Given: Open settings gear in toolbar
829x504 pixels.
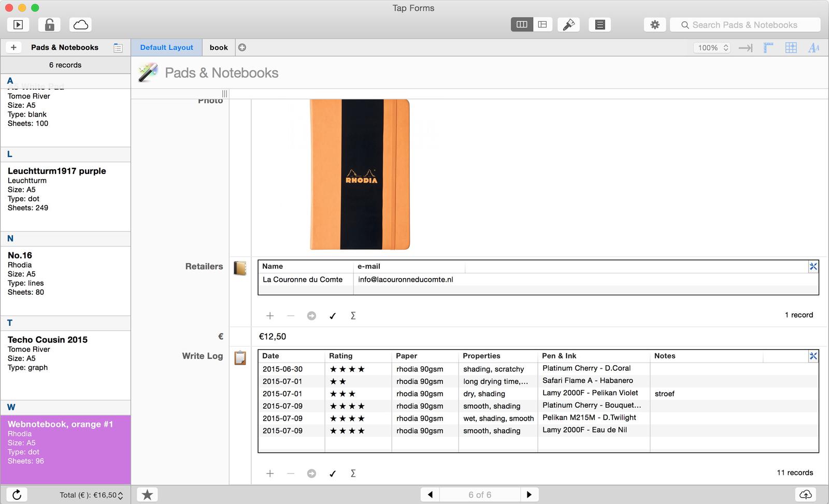Looking at the screenshot, I should coord(655,24).
